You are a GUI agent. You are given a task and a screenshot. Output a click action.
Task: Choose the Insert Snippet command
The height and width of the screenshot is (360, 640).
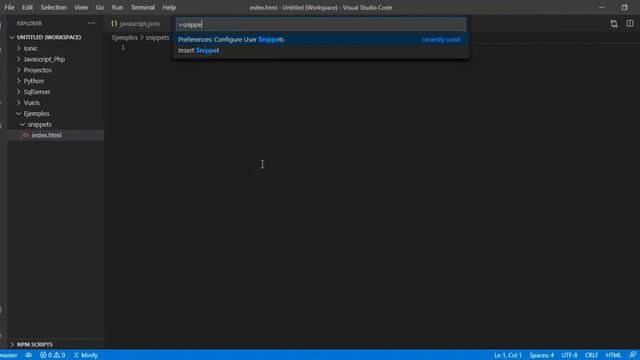pos(321,51)
